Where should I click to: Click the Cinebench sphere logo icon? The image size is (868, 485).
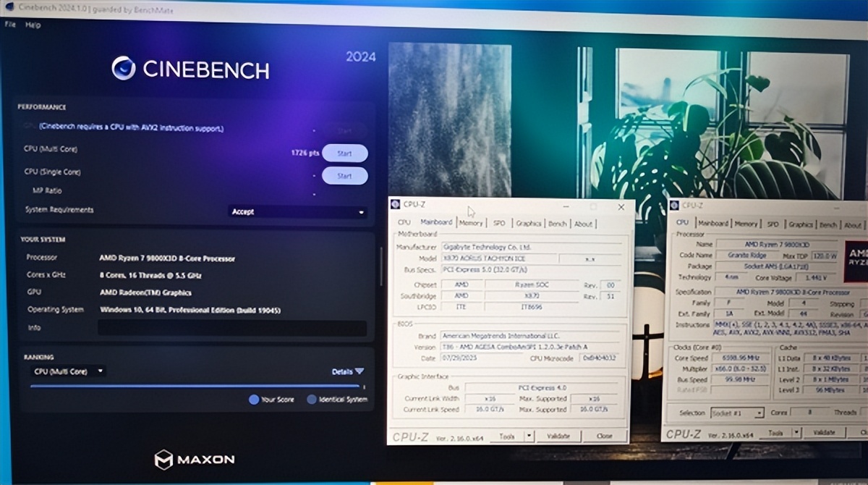(124, 68)
